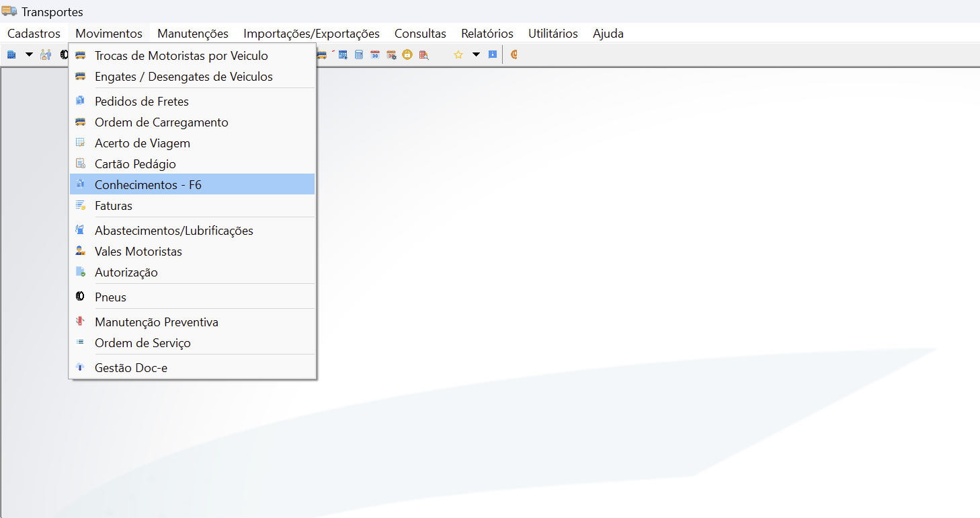Open Abastecimentos/Lubrificações
The image size is (980, 518).
(192, 231)
